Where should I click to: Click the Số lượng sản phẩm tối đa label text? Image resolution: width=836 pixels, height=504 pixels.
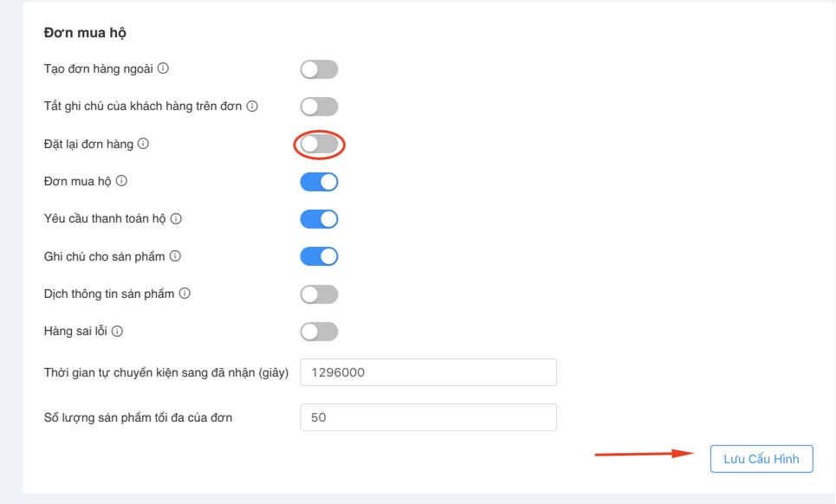(138, 417)
